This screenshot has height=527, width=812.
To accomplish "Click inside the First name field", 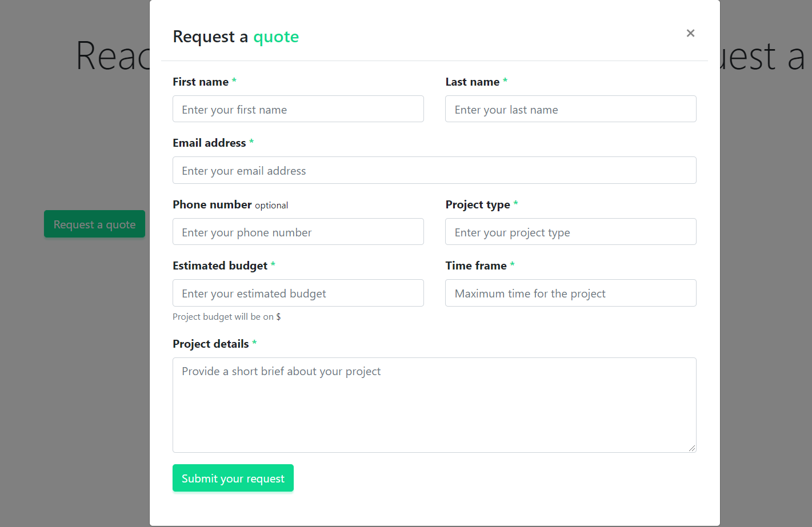I will tap(298, 108).
